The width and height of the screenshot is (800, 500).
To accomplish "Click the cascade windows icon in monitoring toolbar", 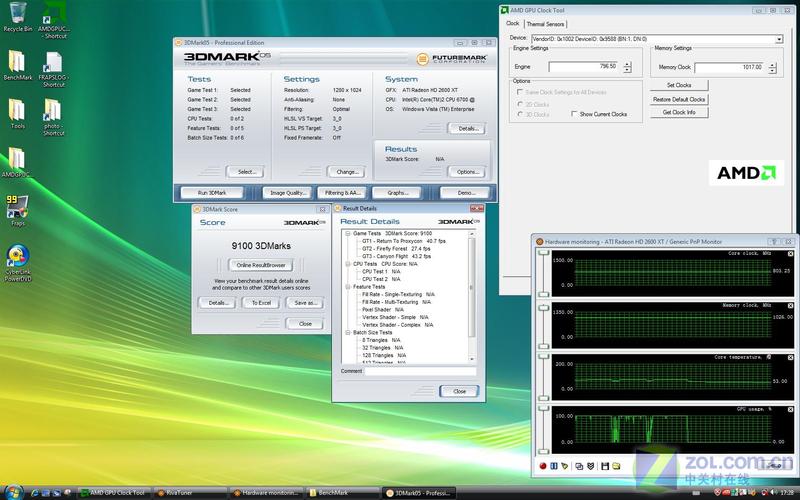I will (x=579, y=466).
